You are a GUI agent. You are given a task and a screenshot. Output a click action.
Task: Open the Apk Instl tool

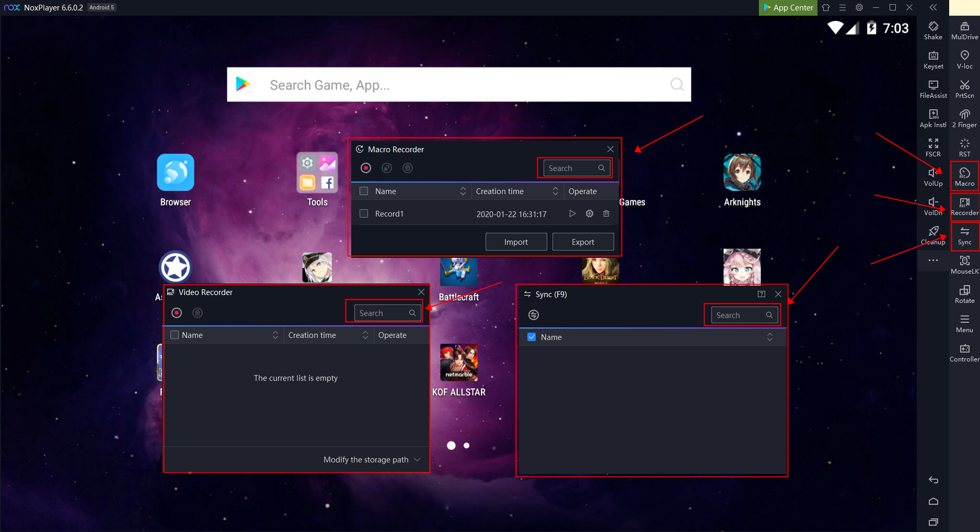[933, 118]
